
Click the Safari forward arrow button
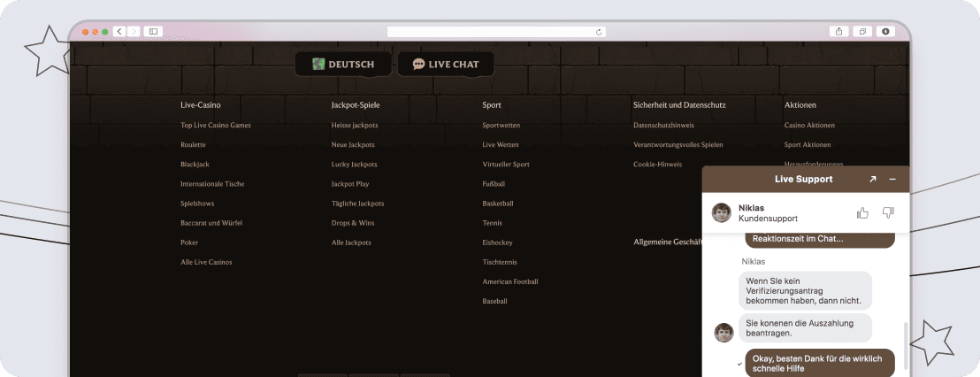[134, 31]
